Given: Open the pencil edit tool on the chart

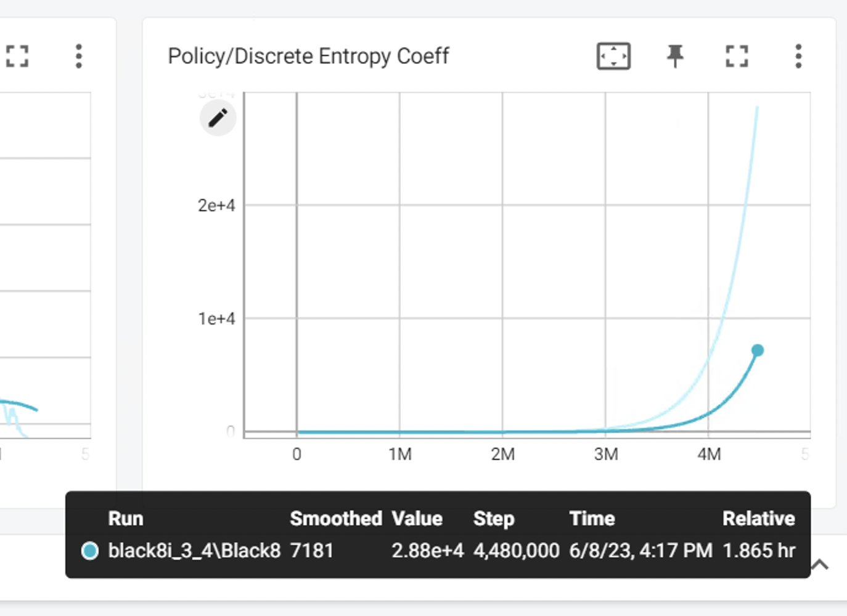Looking at the screenshot, I should [218, 118].
